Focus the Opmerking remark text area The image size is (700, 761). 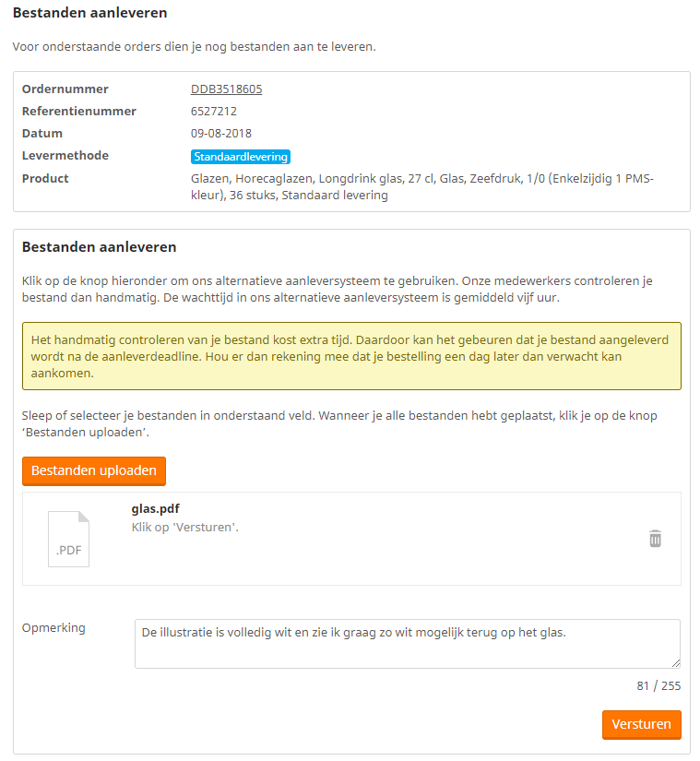(407, 643)
